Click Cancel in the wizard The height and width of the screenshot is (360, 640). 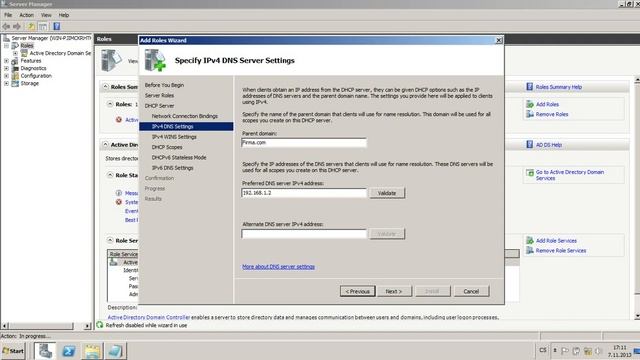pyautogui.click(x=471, y=291)
